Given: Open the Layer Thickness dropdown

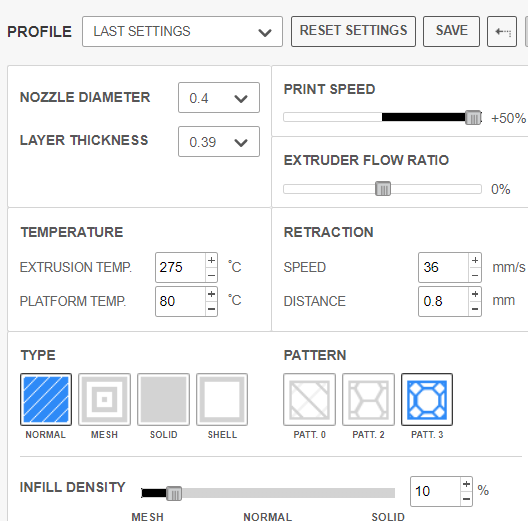Looking at the screenshot, I should [x=219, y=141].
